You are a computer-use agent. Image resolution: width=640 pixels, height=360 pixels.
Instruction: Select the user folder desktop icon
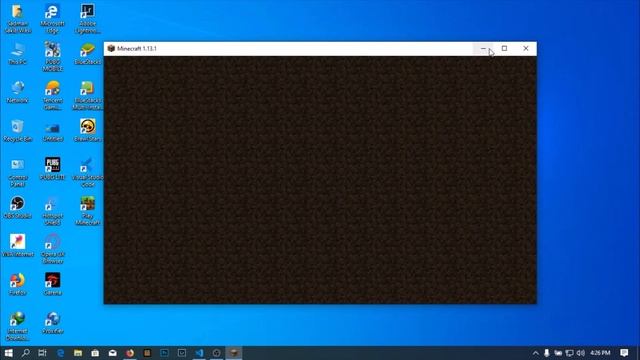click(17, 19)
